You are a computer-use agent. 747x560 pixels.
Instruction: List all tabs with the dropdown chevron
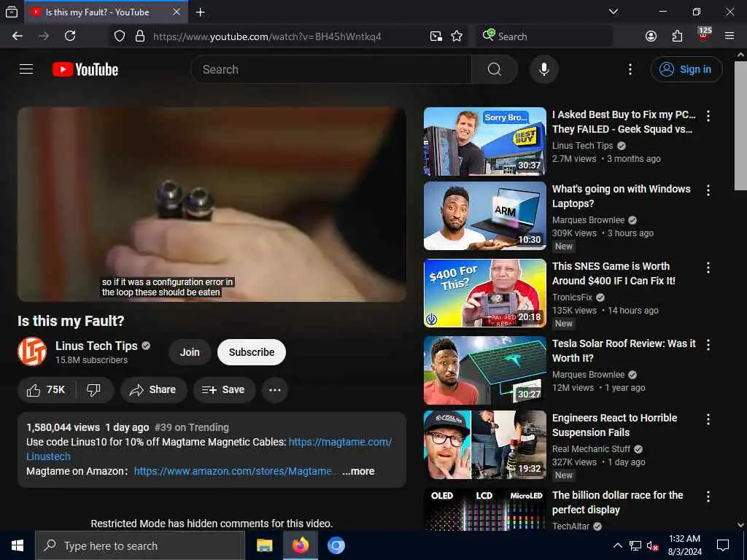[x=614, y=12]
